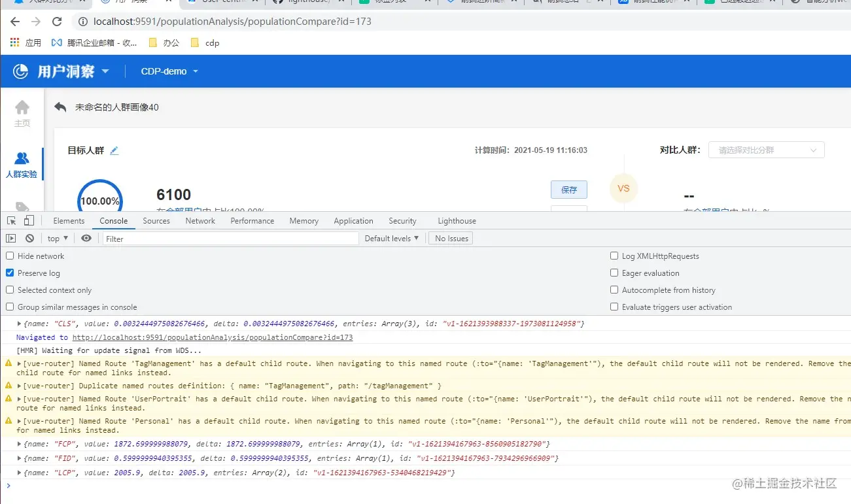Select 人群实验 in the sidebar

point(22,165)
